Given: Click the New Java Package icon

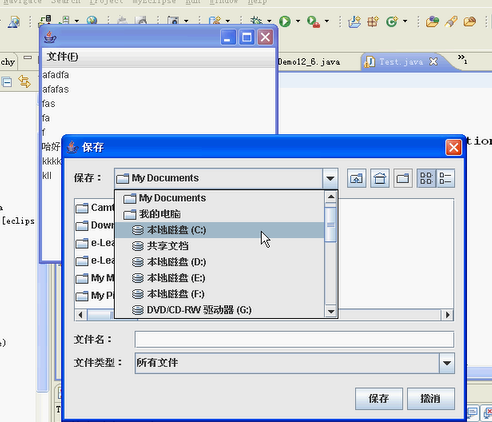Looking at the screenshot, I should (x=373, y=22).
